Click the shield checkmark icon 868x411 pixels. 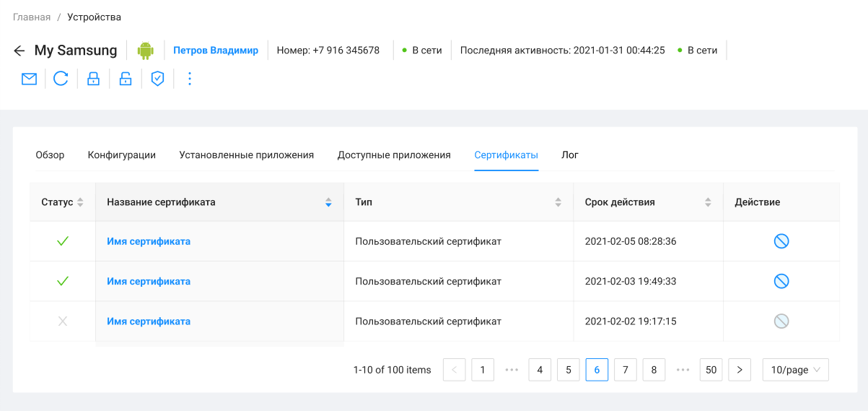click(x=157, y=79)
